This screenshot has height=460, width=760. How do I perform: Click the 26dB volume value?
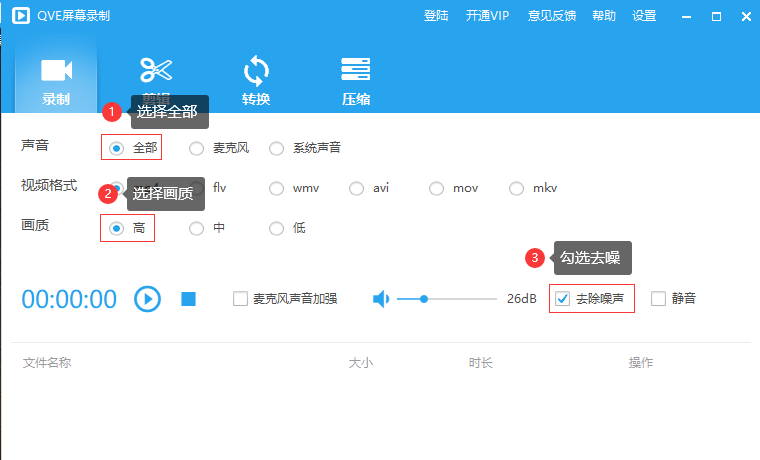(522, 299)
